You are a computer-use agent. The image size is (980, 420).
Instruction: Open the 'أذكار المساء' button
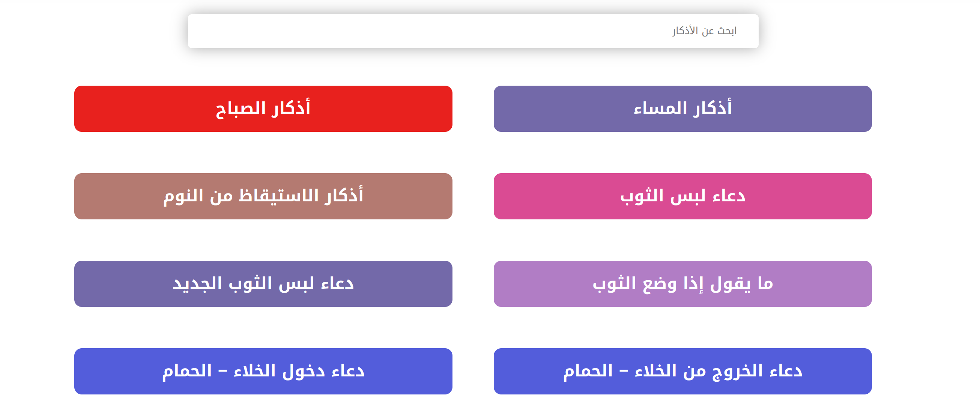coord(682,109)
